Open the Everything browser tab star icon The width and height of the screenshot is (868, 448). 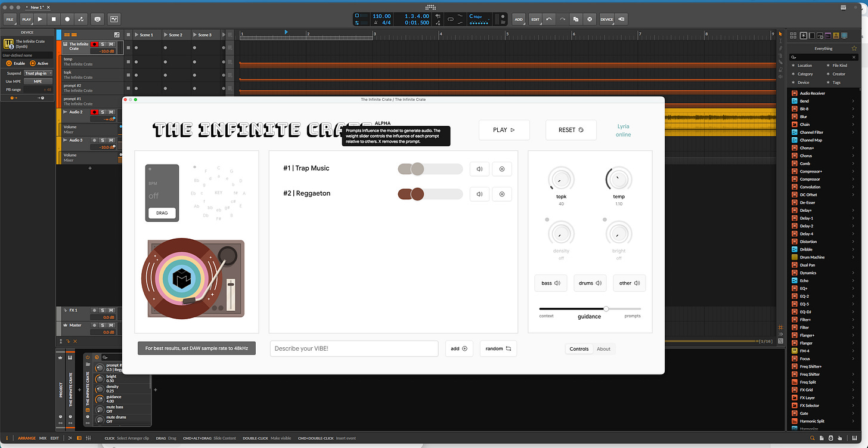(804, 36)
